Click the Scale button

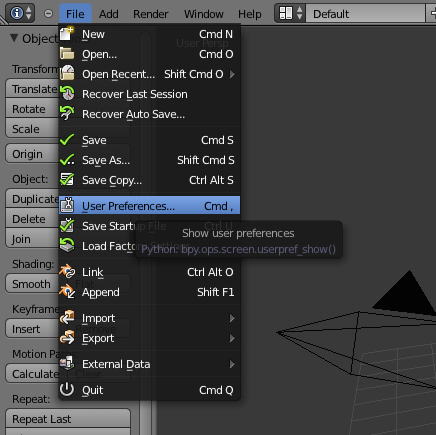pos(32,129)
